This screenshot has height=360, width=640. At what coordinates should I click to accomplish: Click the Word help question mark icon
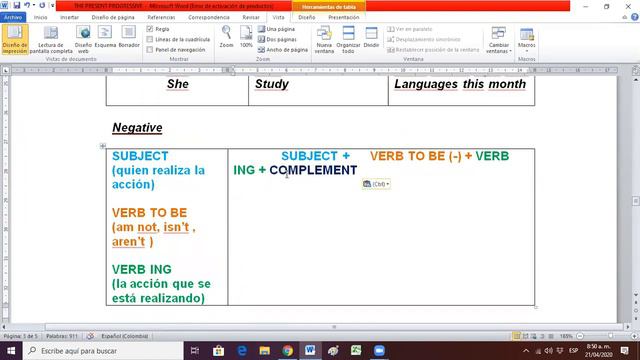(634, 17)
